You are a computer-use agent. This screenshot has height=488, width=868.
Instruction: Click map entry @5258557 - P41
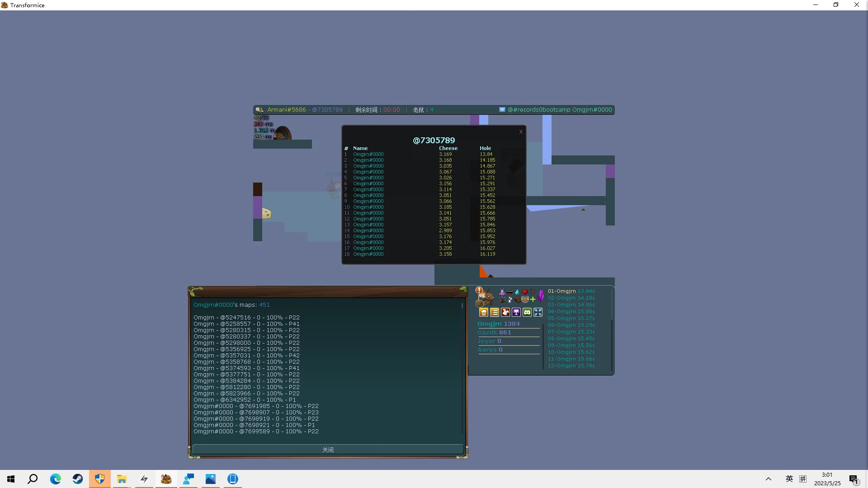[246, 324]
